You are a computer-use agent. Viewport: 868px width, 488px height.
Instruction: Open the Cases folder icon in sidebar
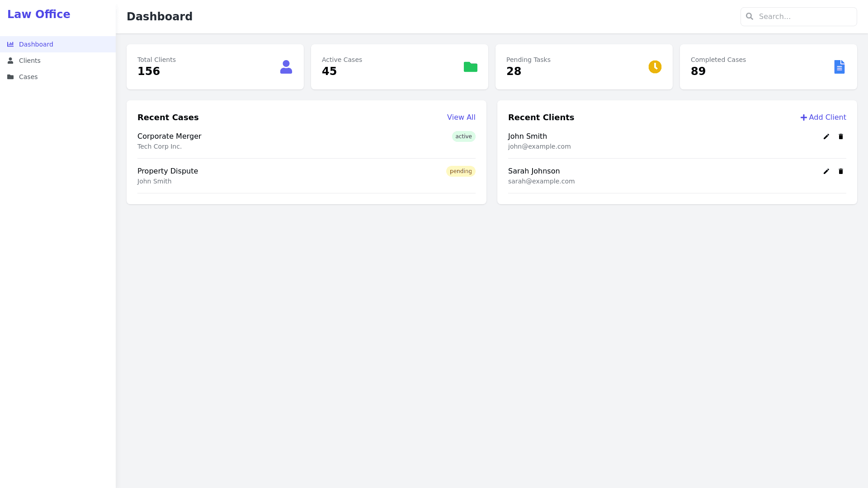(10, 77)
